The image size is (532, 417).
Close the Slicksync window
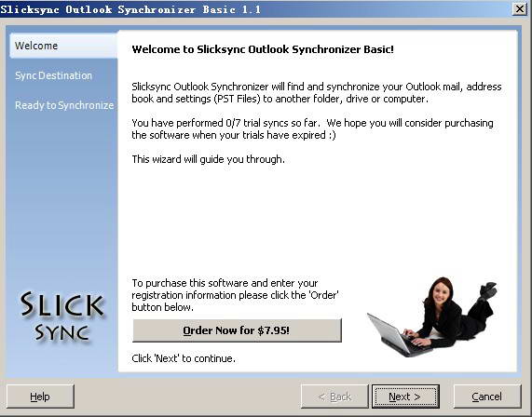(x=520, y=9)
